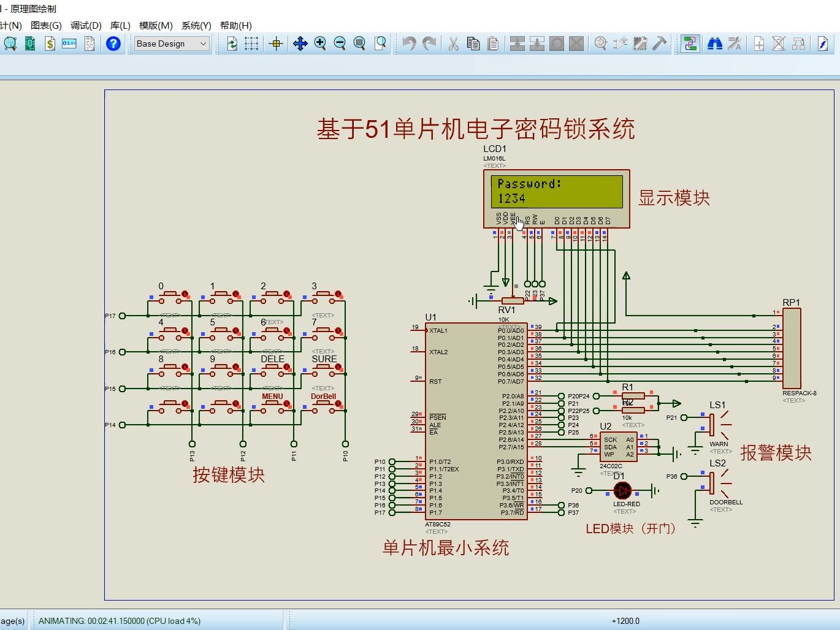The width and height of the screenshot is (840, 630).
Task: Open property assignment tool icon
Action: (734, 44)
